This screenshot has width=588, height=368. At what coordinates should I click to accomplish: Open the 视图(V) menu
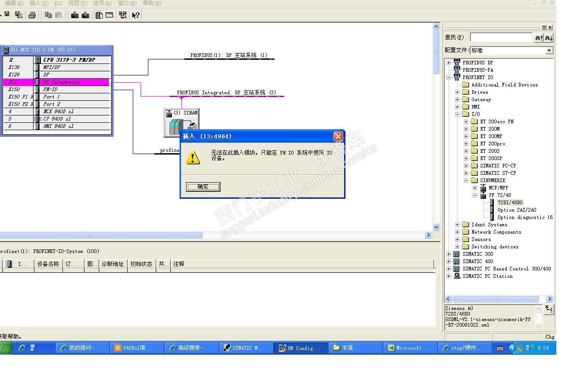pos(77,3)
